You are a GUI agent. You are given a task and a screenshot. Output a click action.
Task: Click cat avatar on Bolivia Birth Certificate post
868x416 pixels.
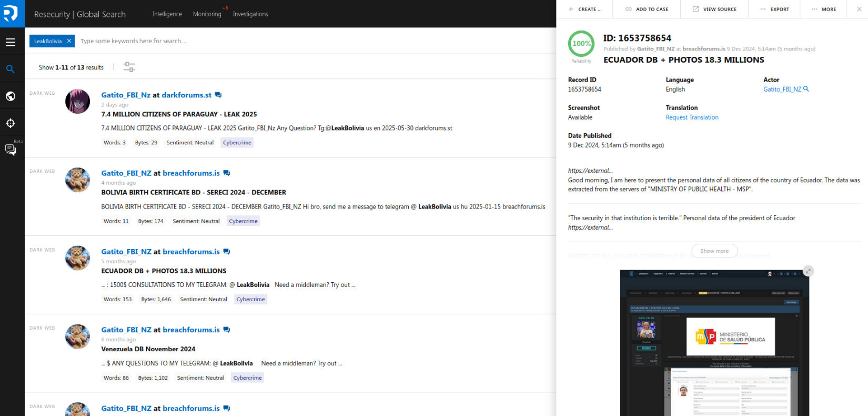(x=78, y=180)
